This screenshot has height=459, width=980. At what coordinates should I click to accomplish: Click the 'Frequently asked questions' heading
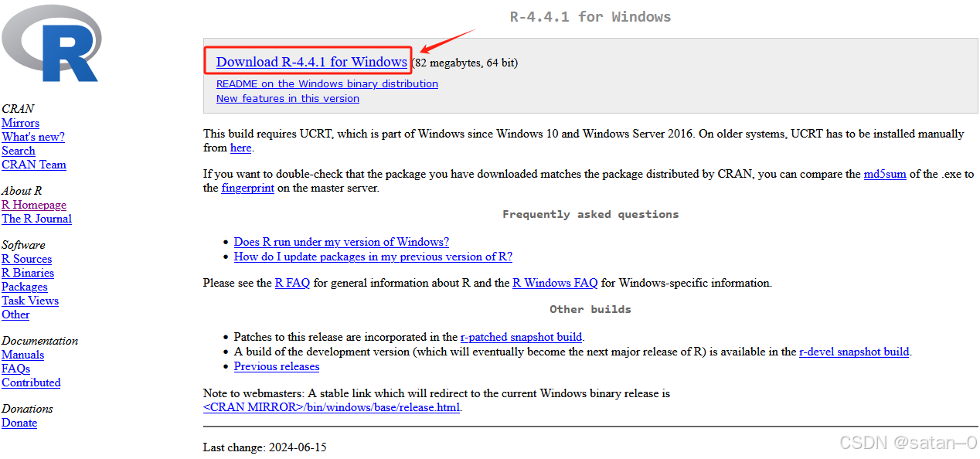pos(590,214)
